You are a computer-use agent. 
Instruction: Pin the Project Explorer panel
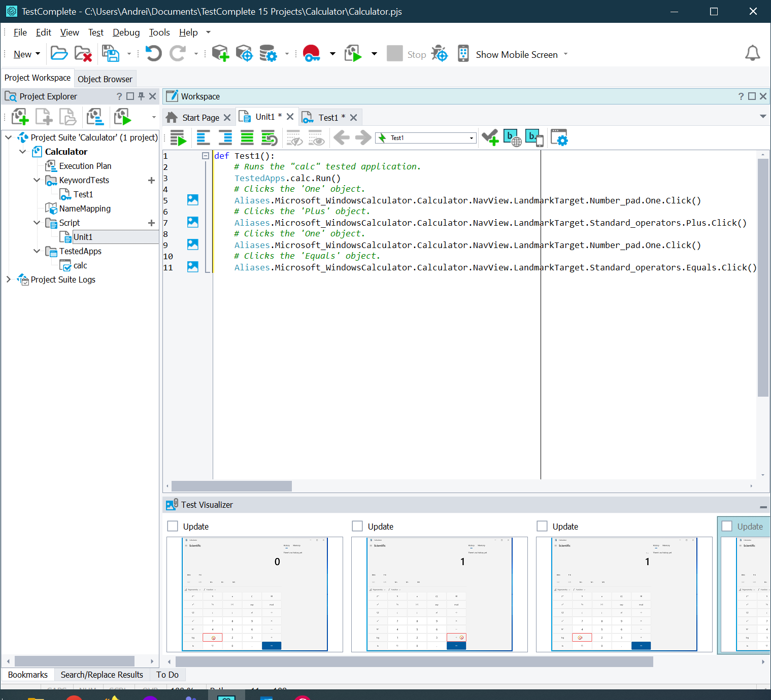click(x=141, y=96)
